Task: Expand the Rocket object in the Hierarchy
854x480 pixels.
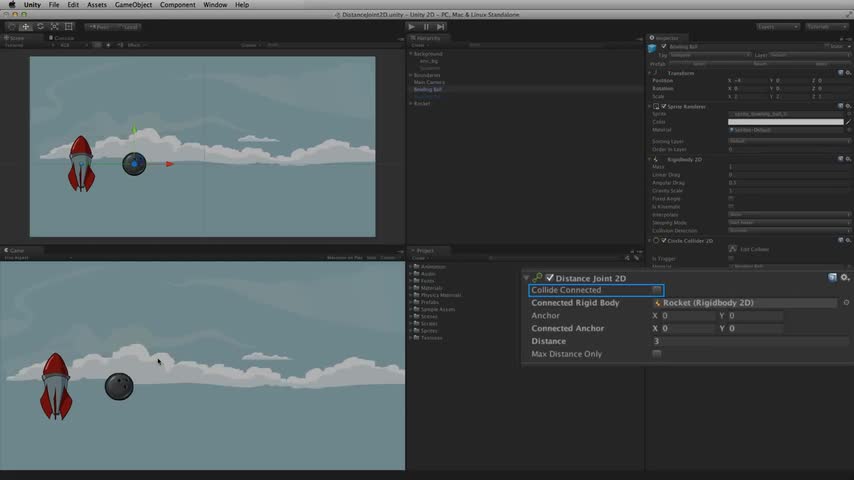Action: [x=411, y=104]
